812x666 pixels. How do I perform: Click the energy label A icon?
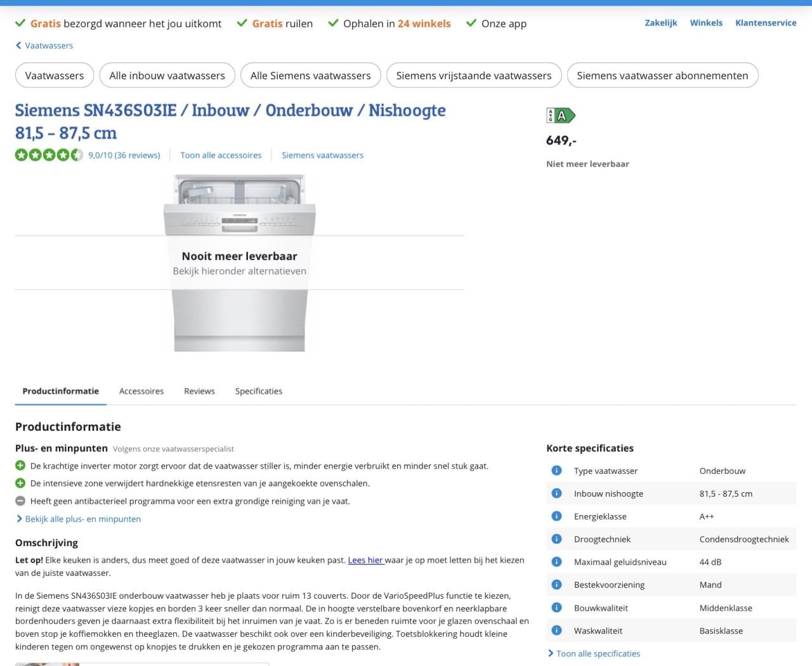click(561, 115)
